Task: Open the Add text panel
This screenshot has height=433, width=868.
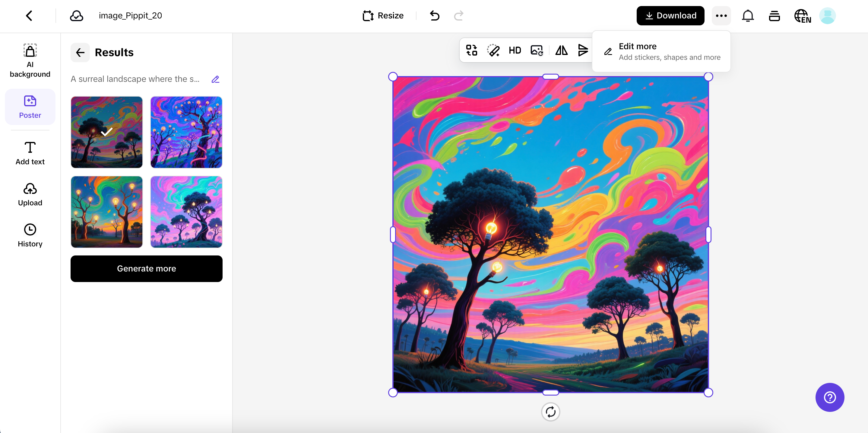Action: (x=30, y=153)
